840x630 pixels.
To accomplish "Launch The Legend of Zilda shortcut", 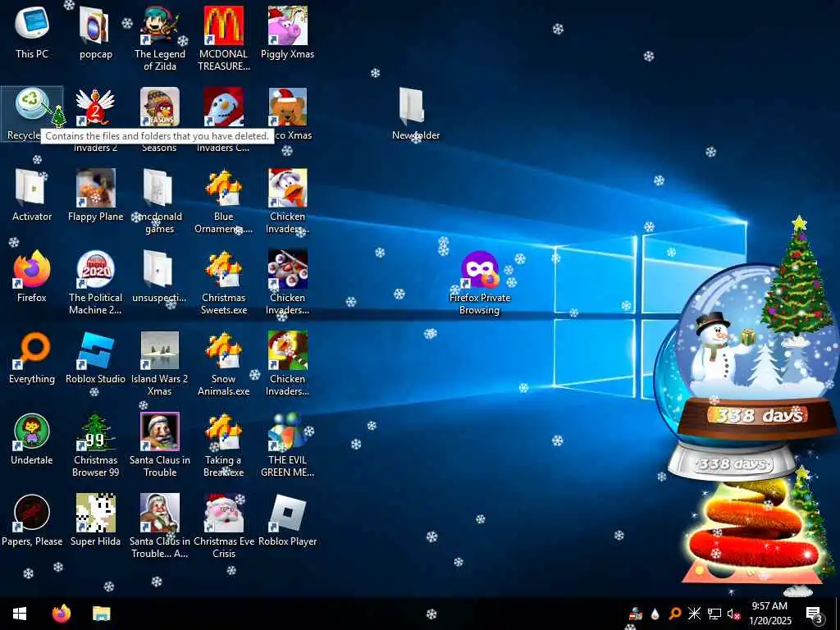I will [x=160, y=38].
